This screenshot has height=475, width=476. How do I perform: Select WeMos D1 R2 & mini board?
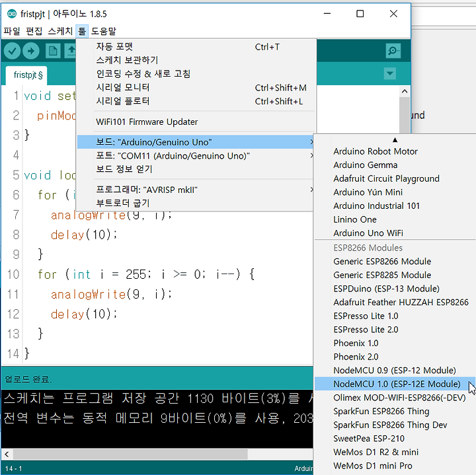click(x=395, y=453)
